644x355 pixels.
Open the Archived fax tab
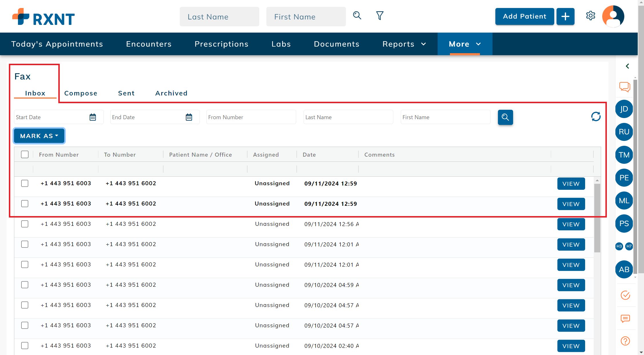click(171, 93)
